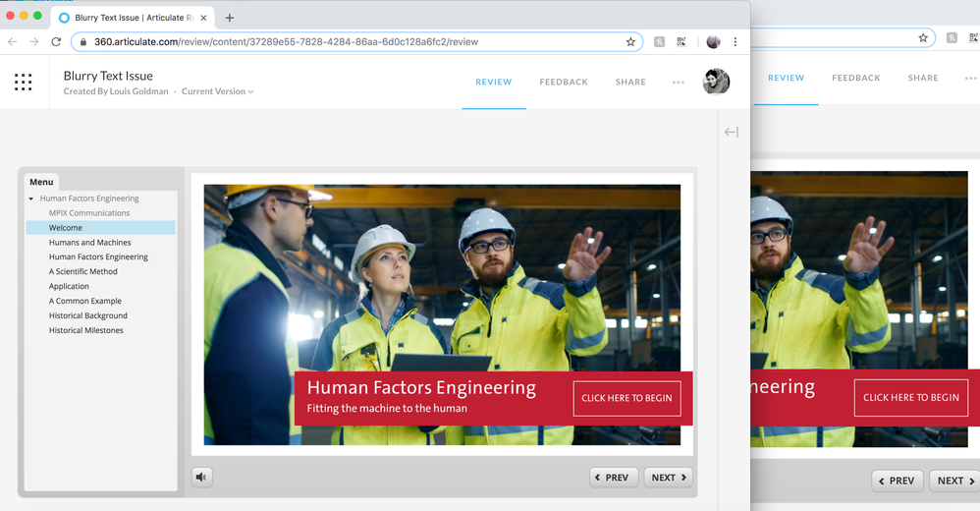The width and height of the screenshot is (980, 511).
Task: Go back with the PREV button
Action: coord(614,478)
